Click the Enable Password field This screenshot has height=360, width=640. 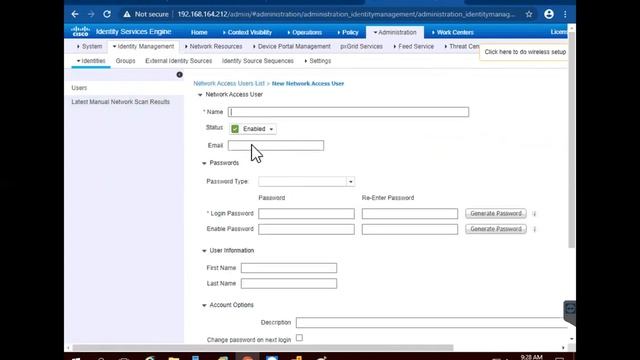tap(307, 229)
